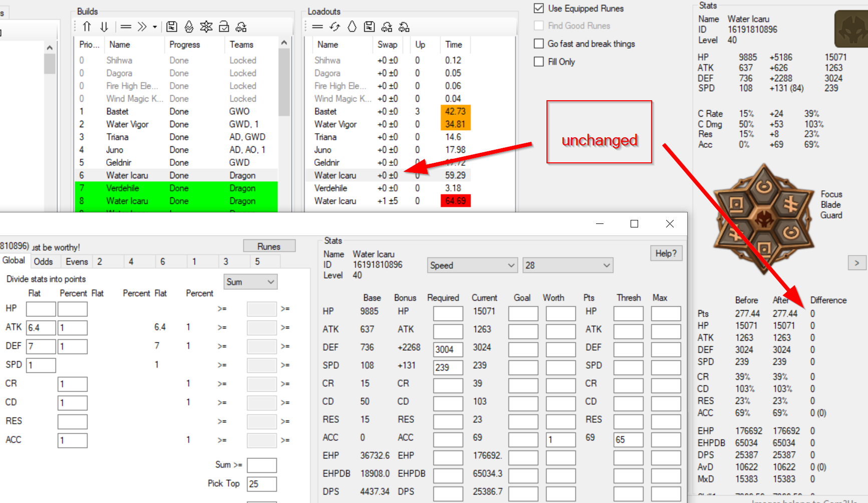This screenshot has width=868, height=503.
Task: Click the unlock-with-check icon in Builds toolbar
Action: (224, 27)
